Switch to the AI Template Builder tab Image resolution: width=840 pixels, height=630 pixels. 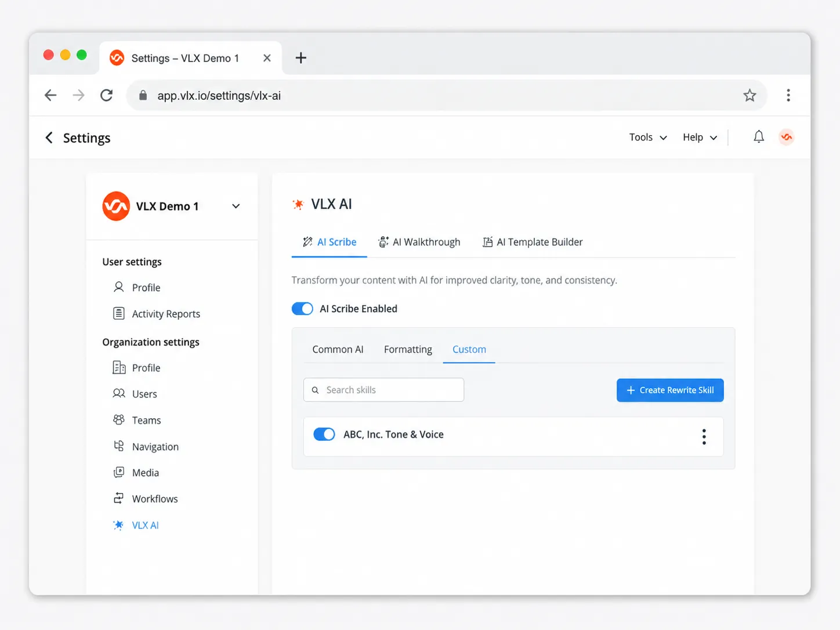(x=533, y=242)
